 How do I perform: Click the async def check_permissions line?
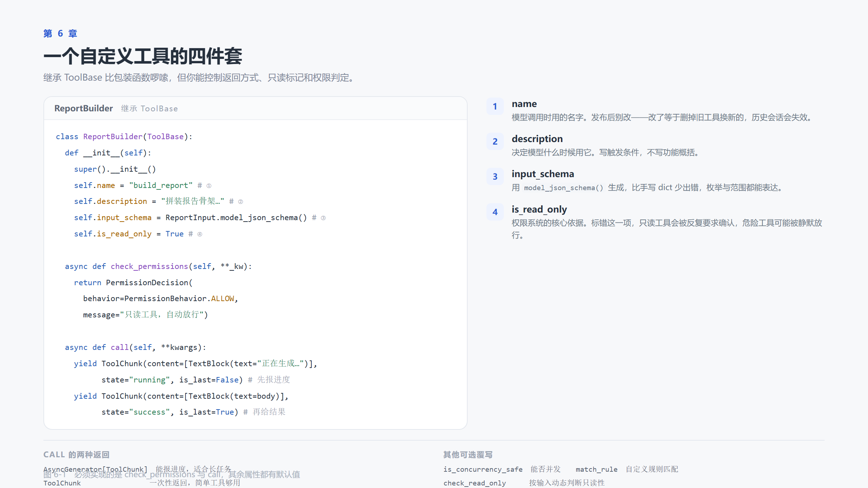[x=158, y=266]
